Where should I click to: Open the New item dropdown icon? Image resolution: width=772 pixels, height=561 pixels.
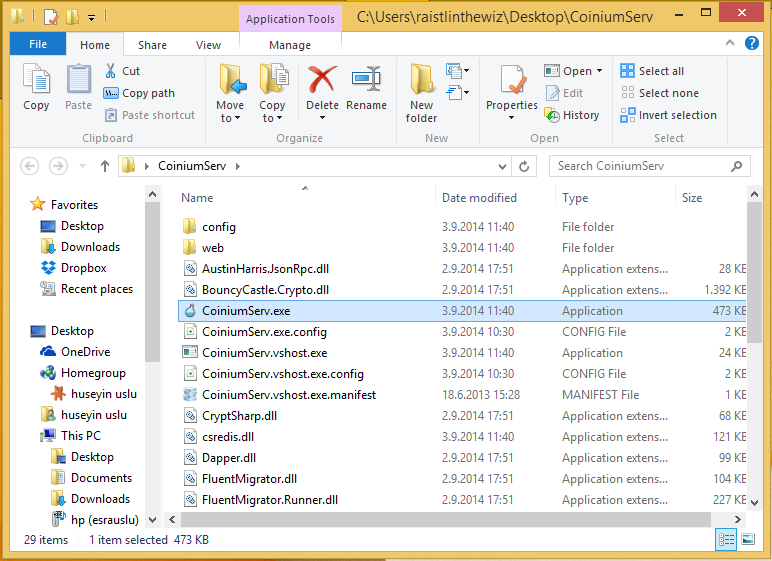pyautogui.click(x=457, y=71)
